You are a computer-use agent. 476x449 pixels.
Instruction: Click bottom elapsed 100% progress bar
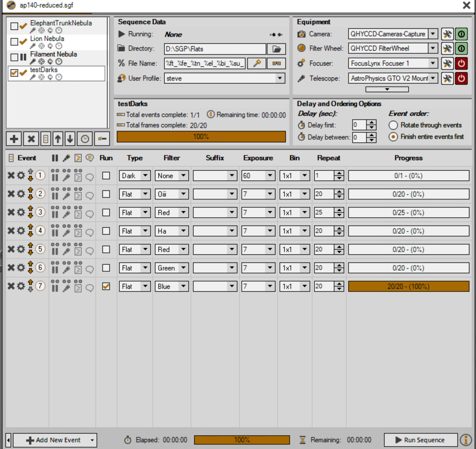click(x=242, y=440)
